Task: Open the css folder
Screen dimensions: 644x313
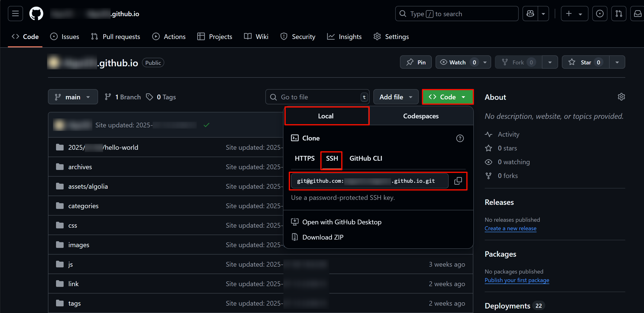Action: 72,226
